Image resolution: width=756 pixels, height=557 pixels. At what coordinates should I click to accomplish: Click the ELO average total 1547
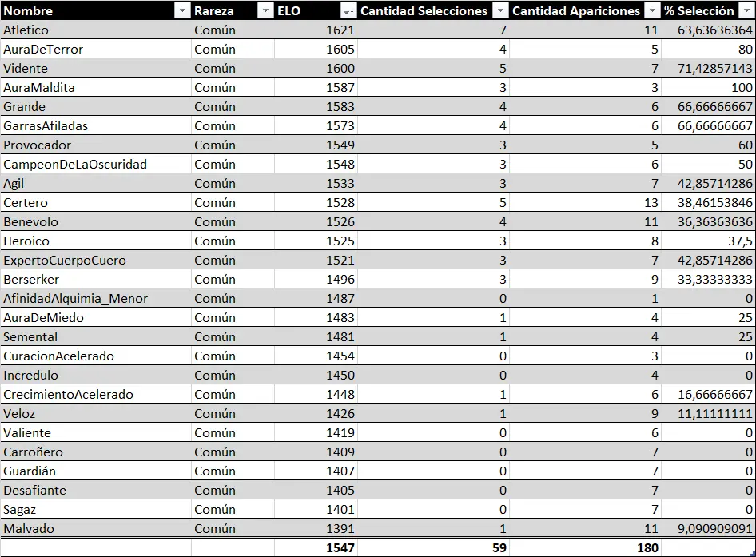pos(316,547)
